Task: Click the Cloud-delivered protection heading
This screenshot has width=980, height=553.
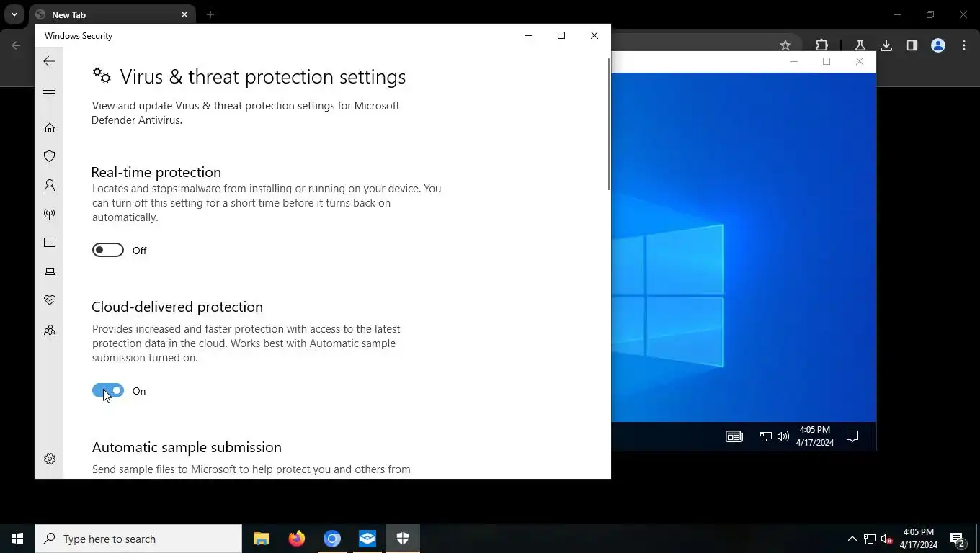Action: [x=177, y=307]
